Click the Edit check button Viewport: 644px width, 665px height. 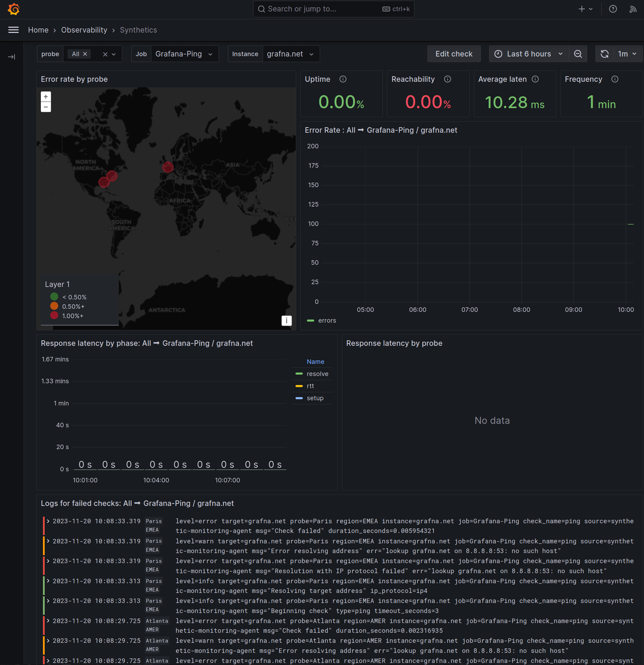click(x=453, y=54)
